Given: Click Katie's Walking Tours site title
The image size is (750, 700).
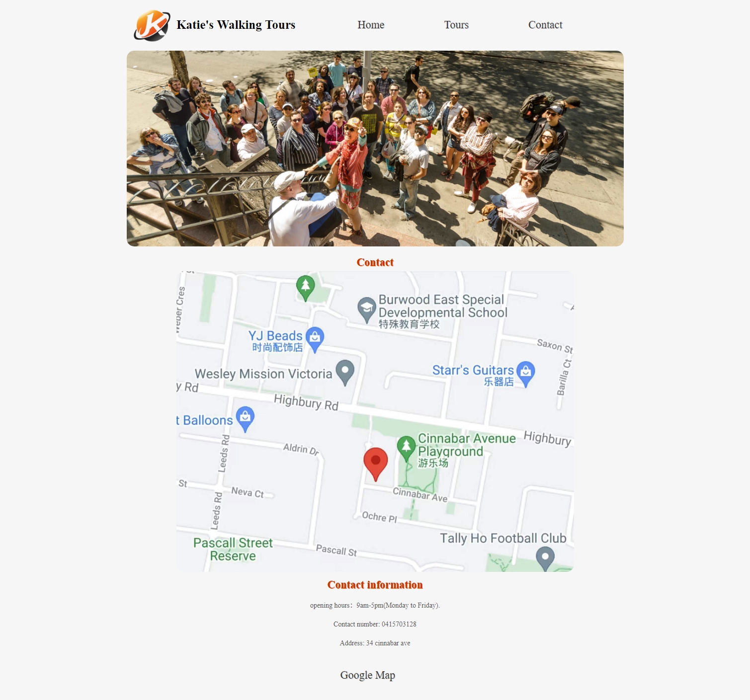Looking at the screenshot, I should [236, 25].
